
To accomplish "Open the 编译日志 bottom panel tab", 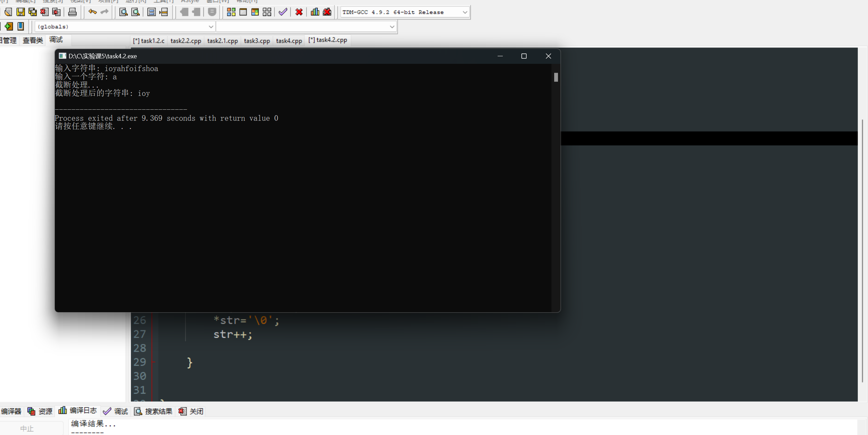I will pyautogui.click(x=78, y=411).
